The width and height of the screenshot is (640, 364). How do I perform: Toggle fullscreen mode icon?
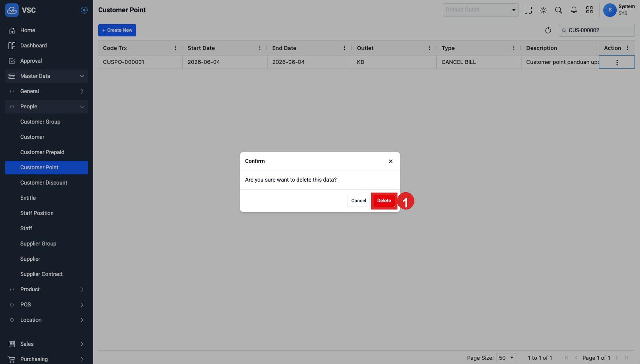tap(528, 10)
